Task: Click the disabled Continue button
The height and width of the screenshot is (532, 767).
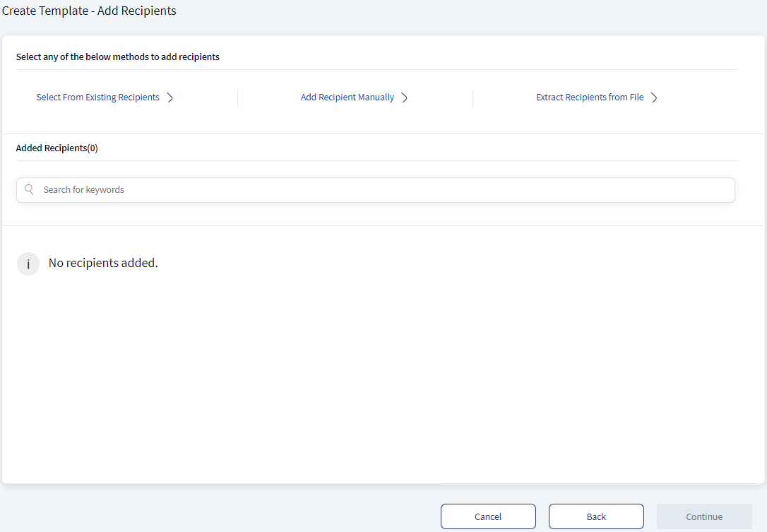Action: [x=704, y=516]
